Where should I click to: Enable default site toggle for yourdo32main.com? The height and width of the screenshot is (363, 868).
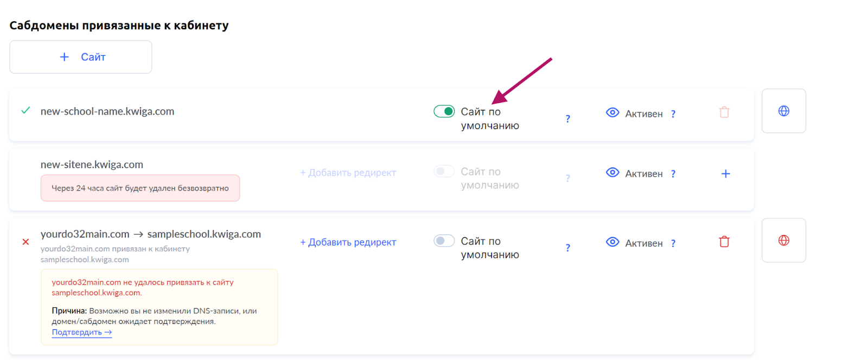click(x=444, y=241)
